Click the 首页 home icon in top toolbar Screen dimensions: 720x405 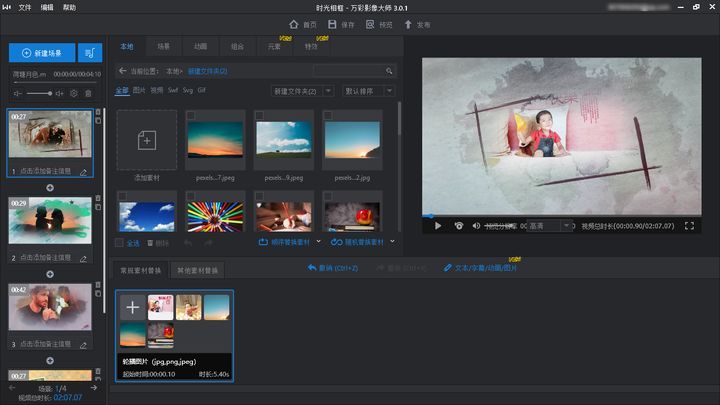(294, 24)
